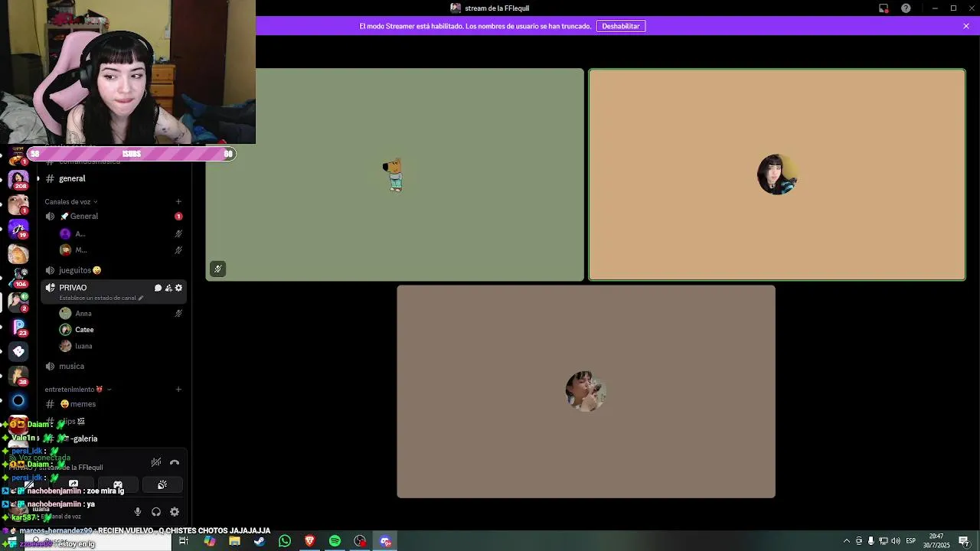Select user luana in PRIVAO channel
The height and width of the screenshot is (551, 980).
point(83,346)
